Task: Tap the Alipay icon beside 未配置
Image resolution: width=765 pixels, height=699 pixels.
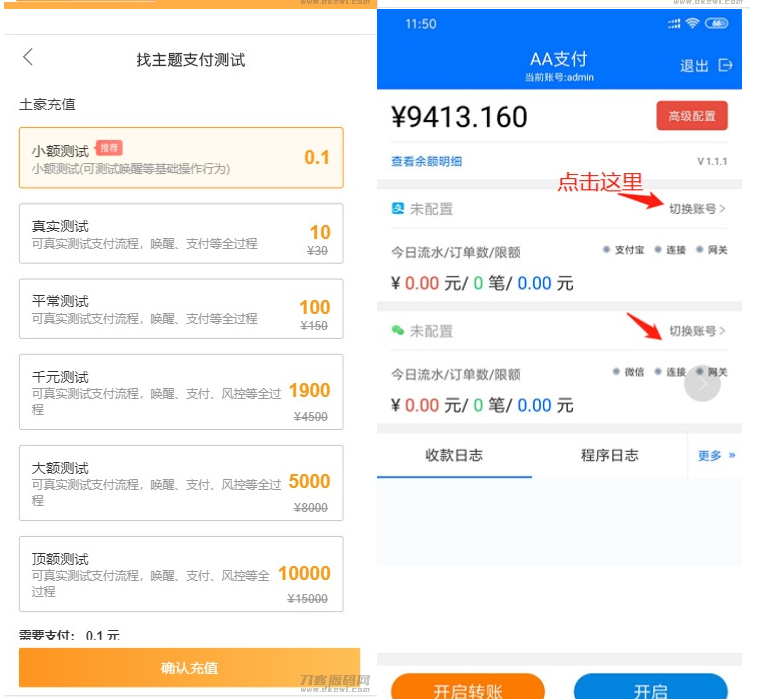Action: tap(397, 209)
